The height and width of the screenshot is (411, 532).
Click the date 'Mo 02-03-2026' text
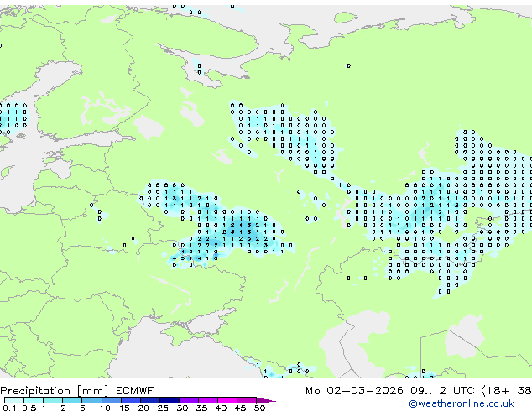354,391
